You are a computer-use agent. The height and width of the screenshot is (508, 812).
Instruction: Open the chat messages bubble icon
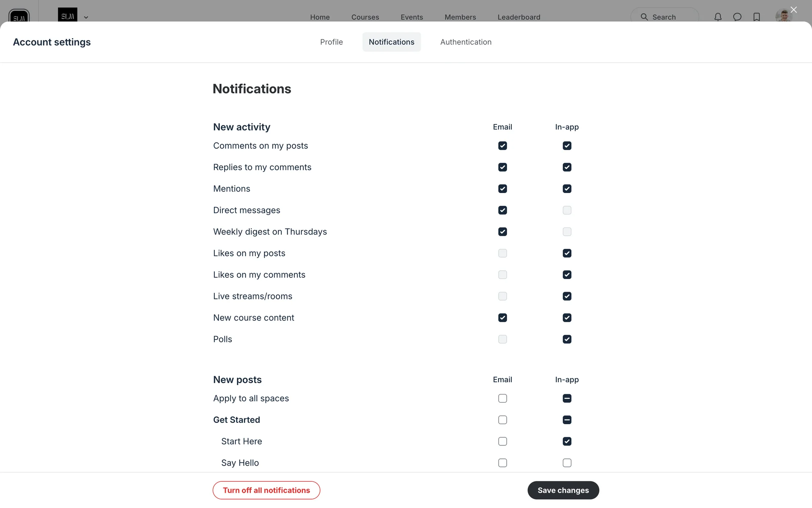point(737,17)
